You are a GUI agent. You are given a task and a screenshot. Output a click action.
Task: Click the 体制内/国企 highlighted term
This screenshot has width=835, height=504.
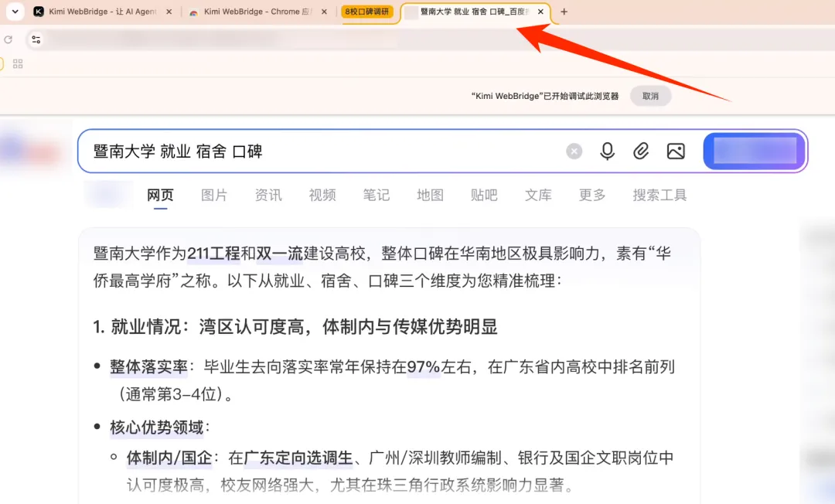pos(169,458)
